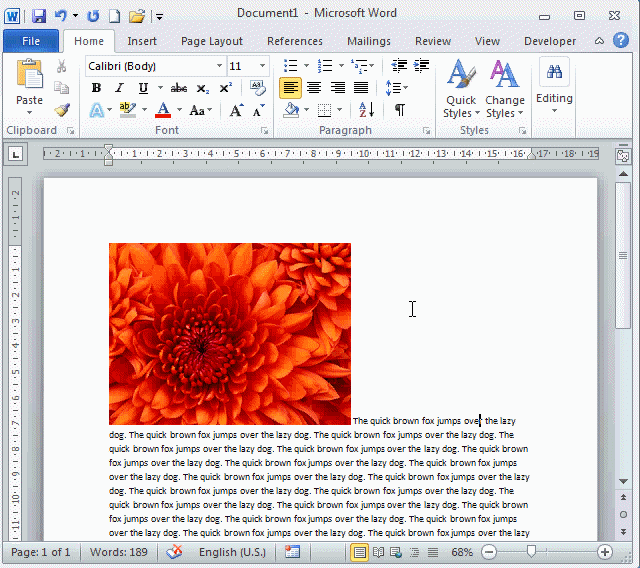Click the Quick Styles button

pos(461,88)
